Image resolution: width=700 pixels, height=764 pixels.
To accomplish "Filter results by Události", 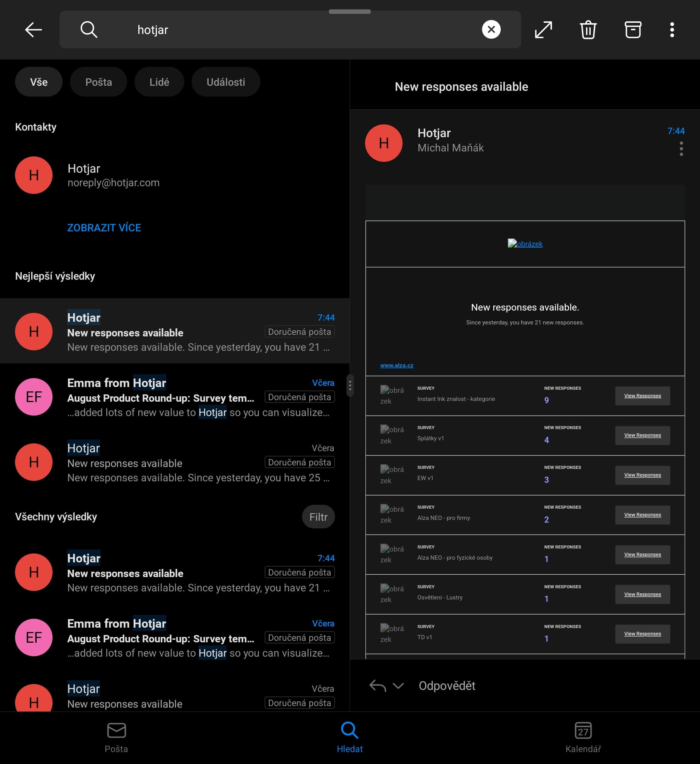I will 226,82.
